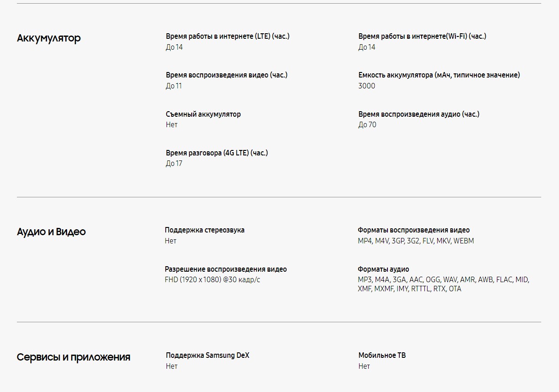
Task: Select the До 17 talk time value
Action: [x=174, y=164]
